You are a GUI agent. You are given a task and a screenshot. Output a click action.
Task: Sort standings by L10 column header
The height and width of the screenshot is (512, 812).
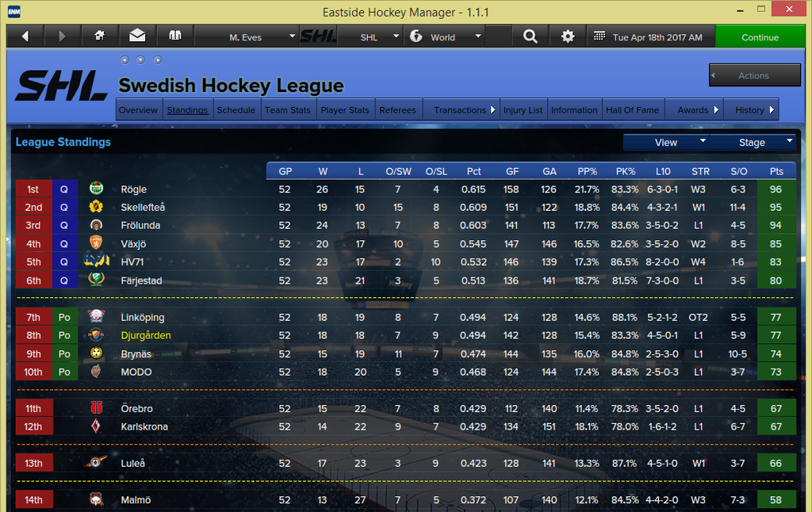(x=663, y=171)
